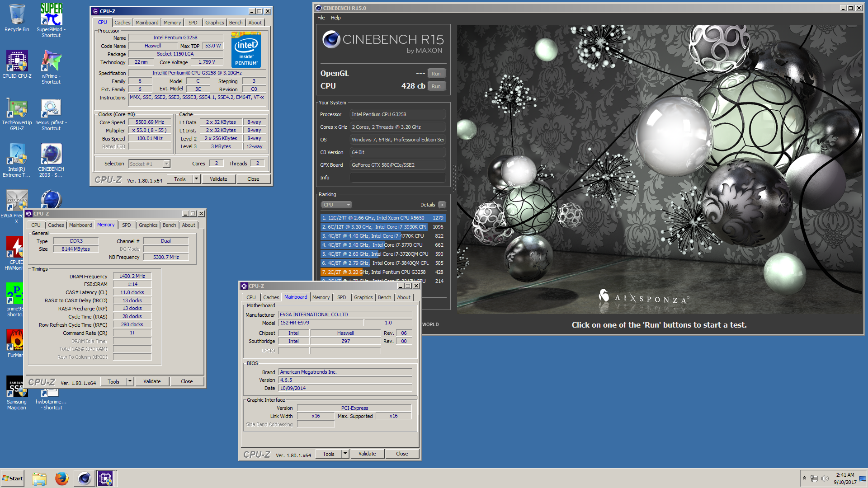Open CPUID CPU-Z desktop icon
Screen dimensions: 868x488
[17, 64]
